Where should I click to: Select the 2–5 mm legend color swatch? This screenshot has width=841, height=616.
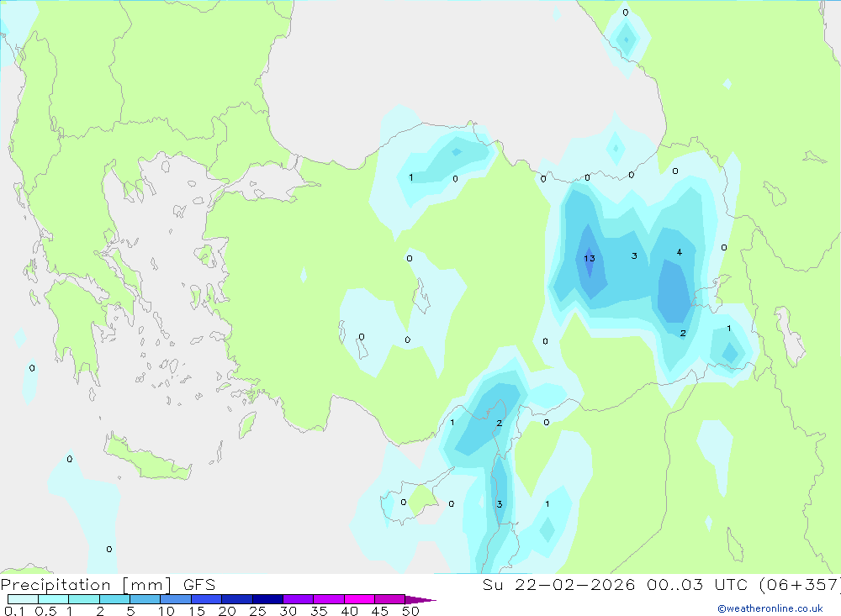pyautogui.click(x=114, y=599)
